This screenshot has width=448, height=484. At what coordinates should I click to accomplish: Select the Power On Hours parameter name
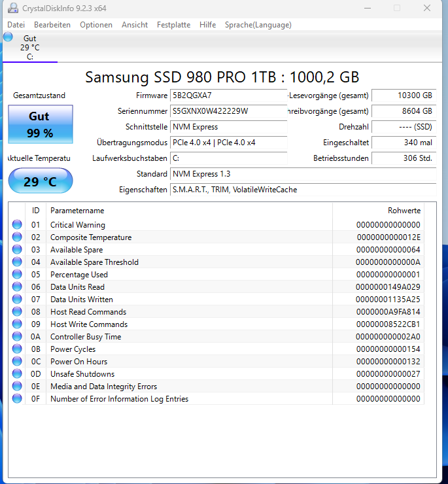click(78, 362)
